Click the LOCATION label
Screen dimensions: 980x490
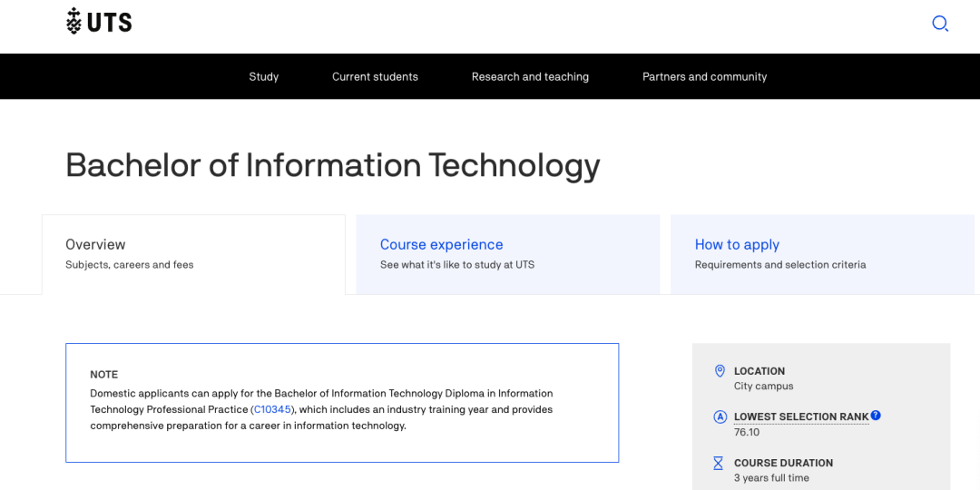759,371
